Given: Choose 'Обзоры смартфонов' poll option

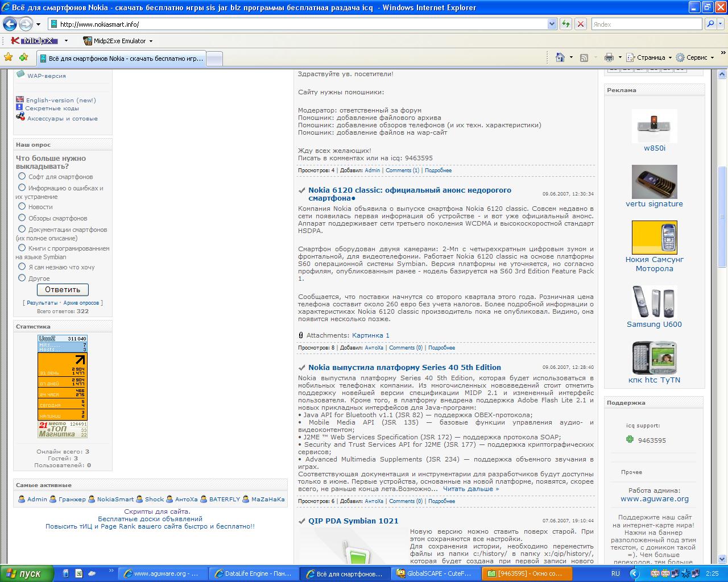Looking at the screenshot, I should point(22,218).
